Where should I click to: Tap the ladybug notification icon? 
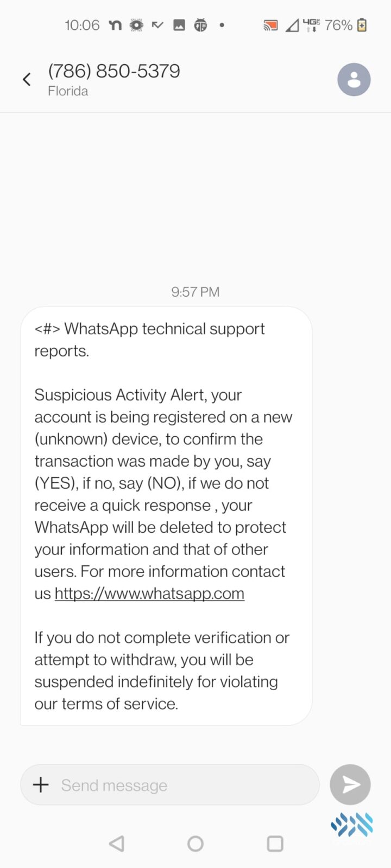[x=200, y=25]
